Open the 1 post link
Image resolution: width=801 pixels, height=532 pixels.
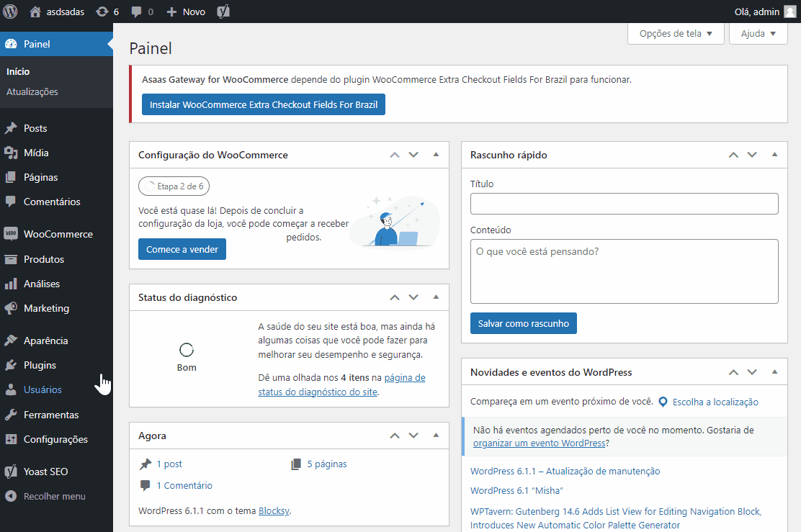(169, 464)
